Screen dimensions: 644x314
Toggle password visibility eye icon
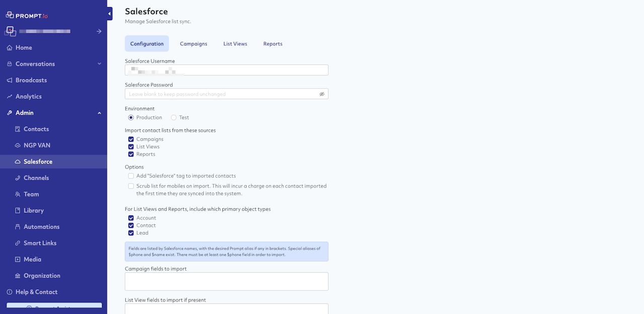click(x=322, y=94)
